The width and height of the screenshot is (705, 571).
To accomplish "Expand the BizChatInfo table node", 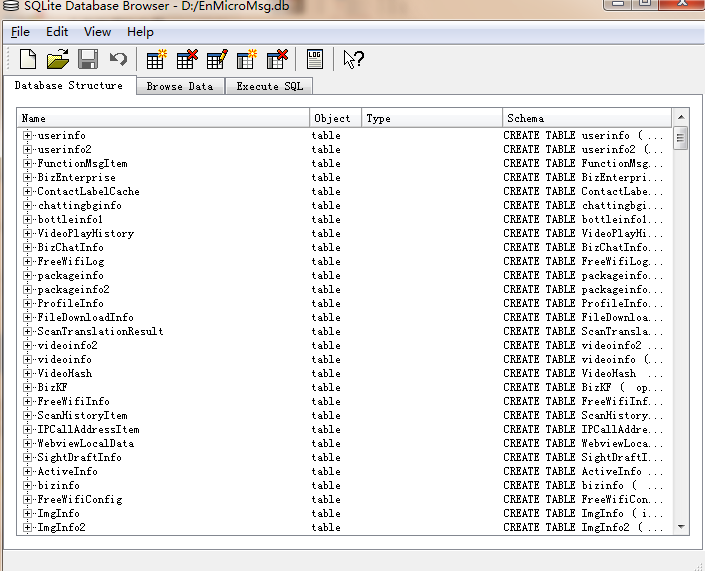I will pyautogui.click(x=27, y=247).
